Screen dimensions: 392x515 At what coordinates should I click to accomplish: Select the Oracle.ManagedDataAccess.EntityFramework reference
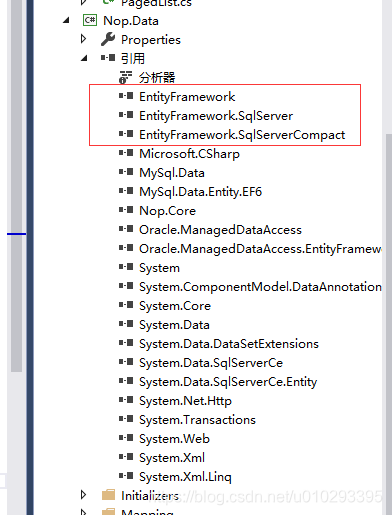click(x=260, y=249)
